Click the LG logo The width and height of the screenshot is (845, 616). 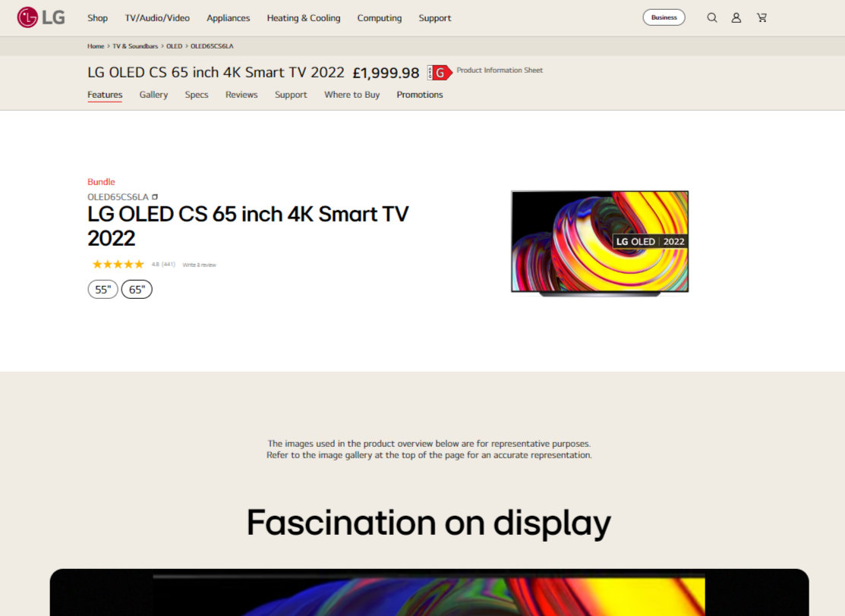click(41, 17)
